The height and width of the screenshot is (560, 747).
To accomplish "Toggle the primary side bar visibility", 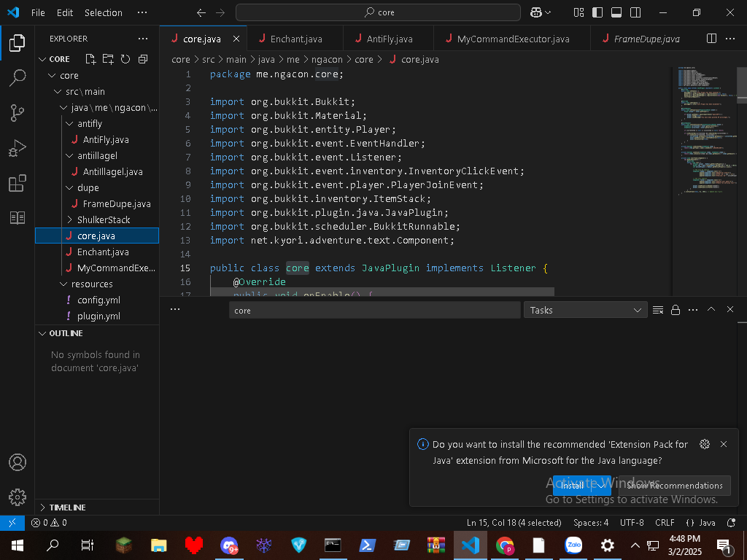I will pyautogui.click(x=597, y=12).
